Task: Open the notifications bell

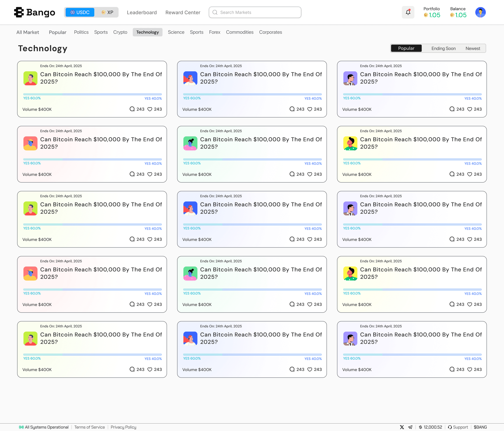Action: [408, 12]
